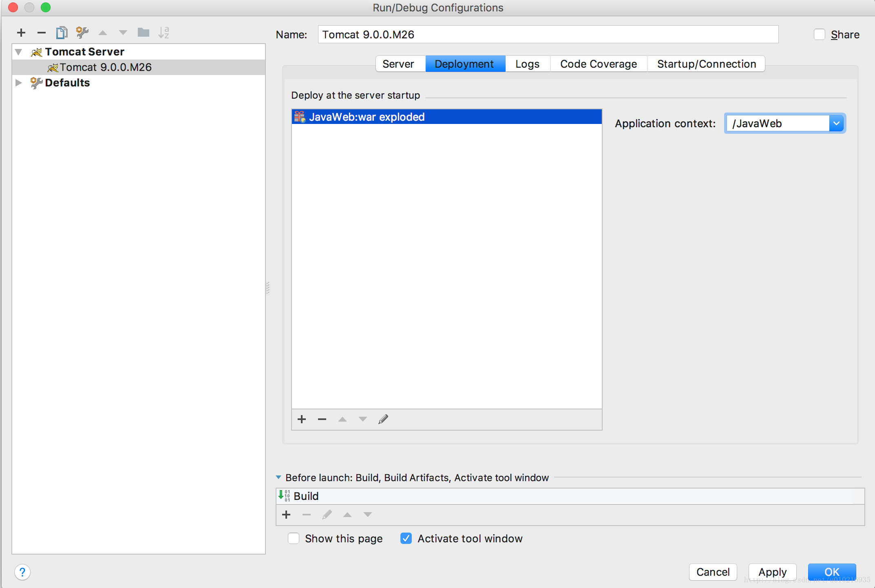The image size is (875, 588).
Task: Open help with the question mark icon
Action: (x=22, y=572)
